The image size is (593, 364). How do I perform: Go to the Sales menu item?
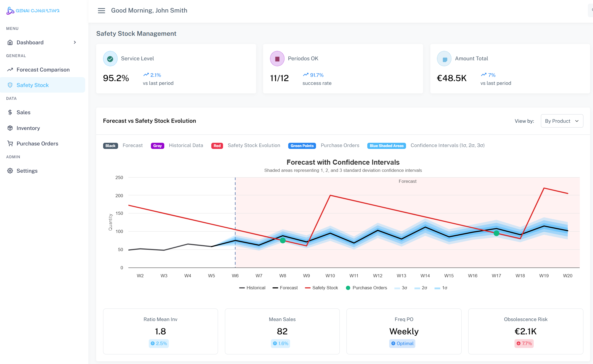(x=23, y=112)
